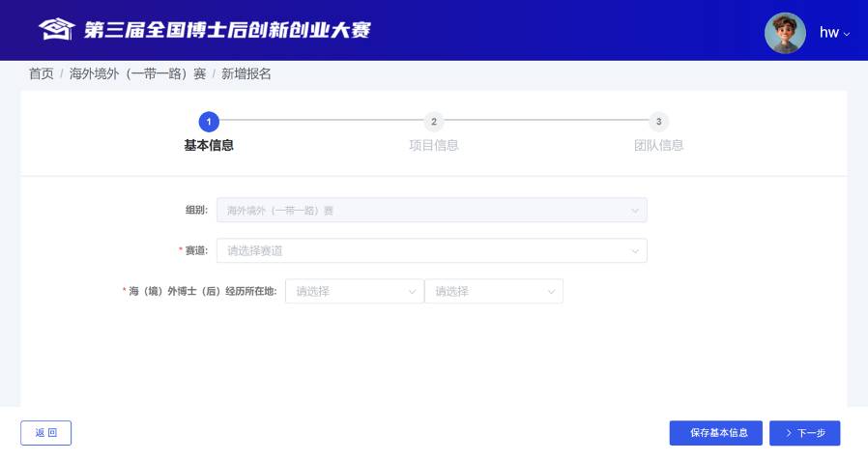Open the 赛道 请选择赛道 dropdown

pos(431,250)
